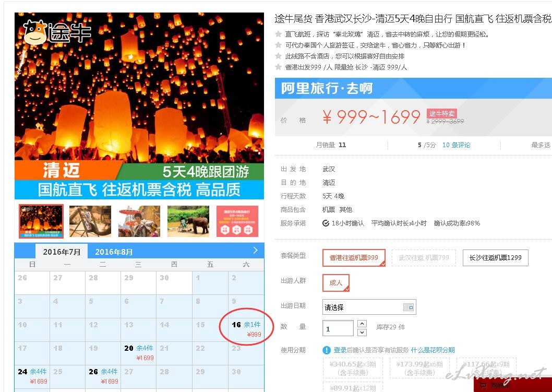Decrease quantity with the down arrow

(x=362, y=332)
